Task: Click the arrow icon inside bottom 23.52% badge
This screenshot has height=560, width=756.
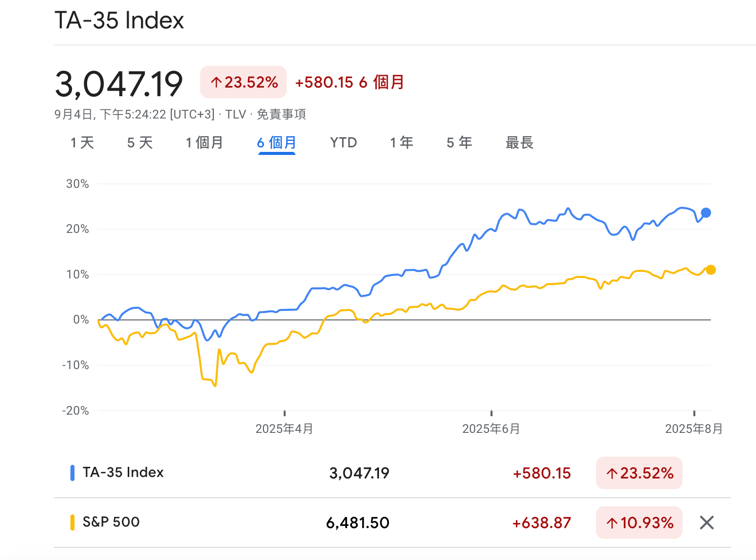Action: point(613,473)
